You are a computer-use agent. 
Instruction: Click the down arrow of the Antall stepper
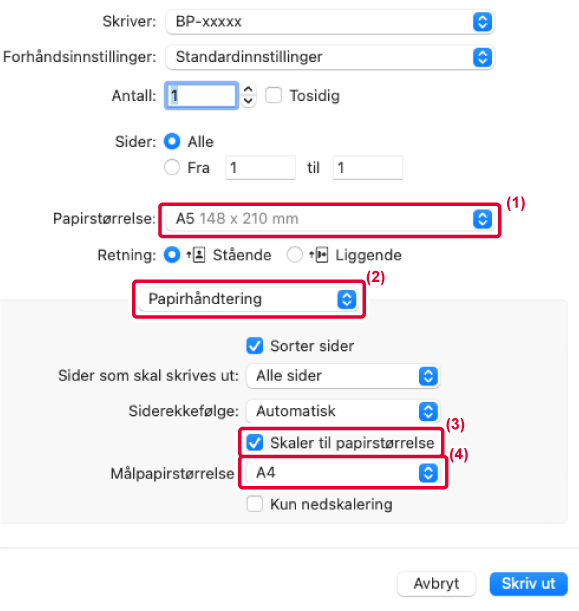pyautogui.click(x=248, y=101)
